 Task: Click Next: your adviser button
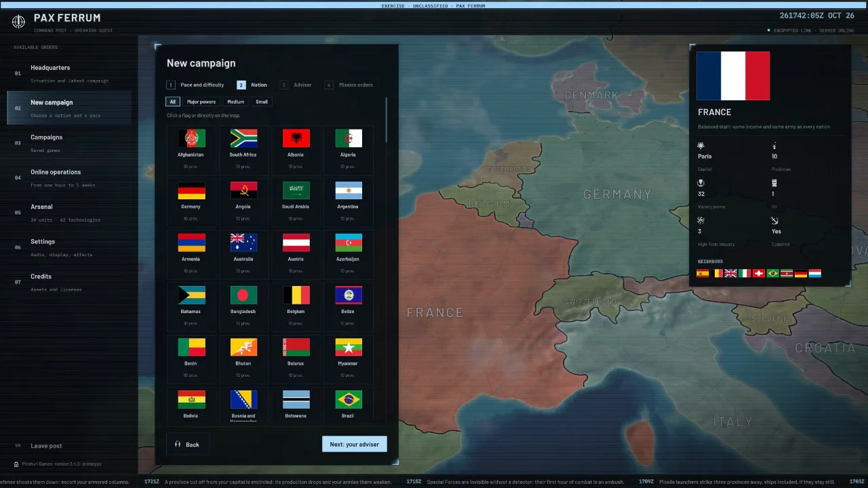coord(354,444)
